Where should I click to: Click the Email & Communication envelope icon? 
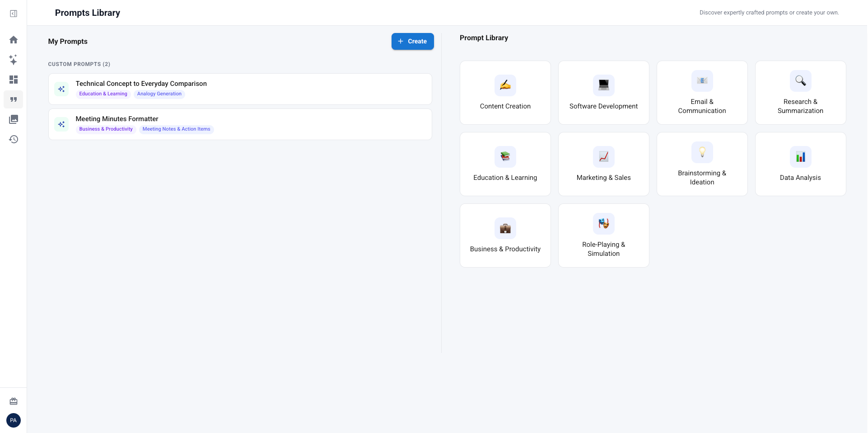[702, 80]
